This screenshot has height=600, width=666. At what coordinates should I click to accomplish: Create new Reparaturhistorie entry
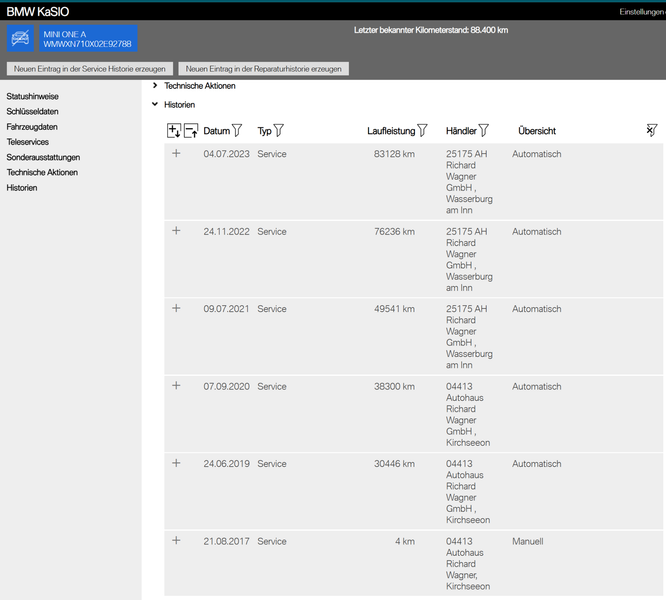click(x=263, y=69)
